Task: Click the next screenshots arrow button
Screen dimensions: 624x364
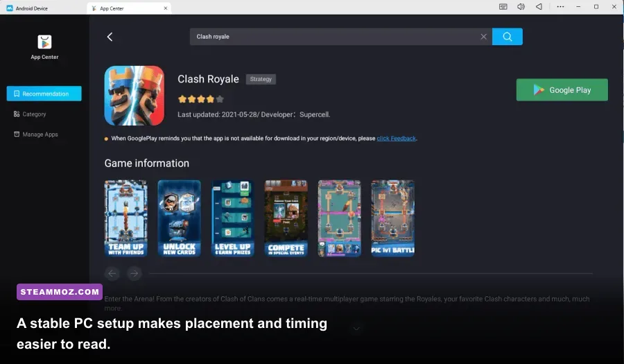Action: pyautogui.click(x=135, y=273)
